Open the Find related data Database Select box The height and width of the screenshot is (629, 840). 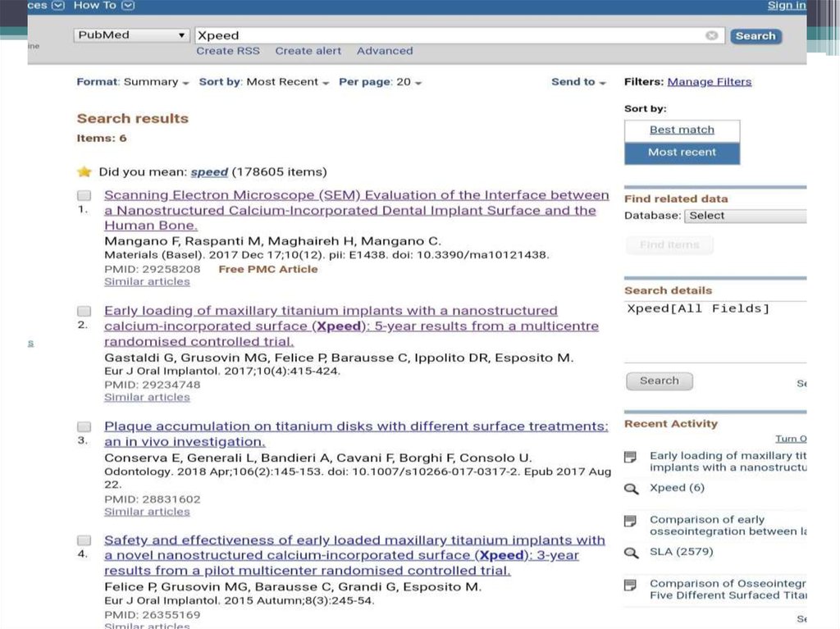coord(745,216)
